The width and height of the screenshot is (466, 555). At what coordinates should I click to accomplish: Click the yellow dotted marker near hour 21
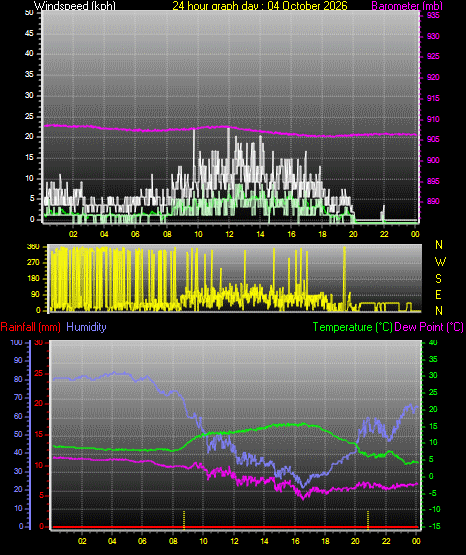[x=368, y=520]
